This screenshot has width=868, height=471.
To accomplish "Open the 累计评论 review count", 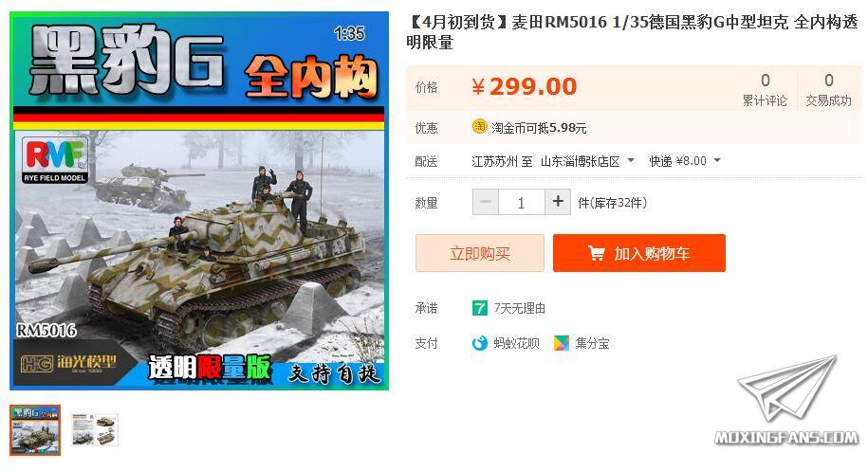I will click(x=765, y=89).
